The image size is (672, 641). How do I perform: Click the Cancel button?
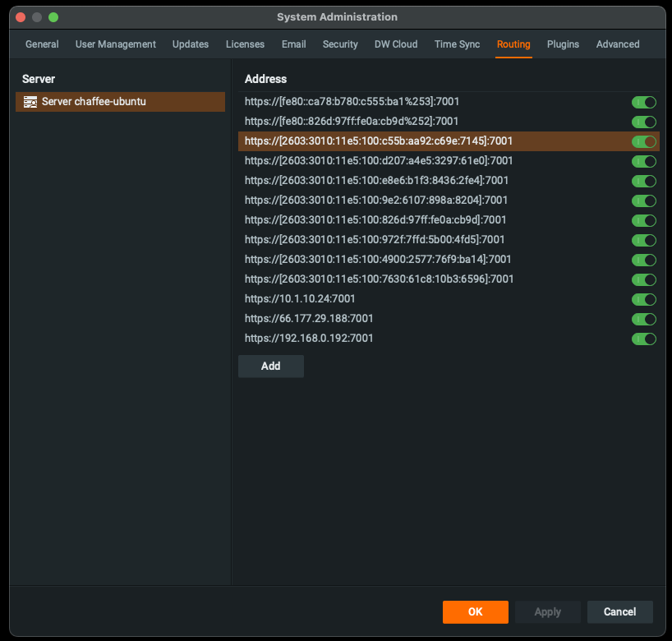point(619,611)
